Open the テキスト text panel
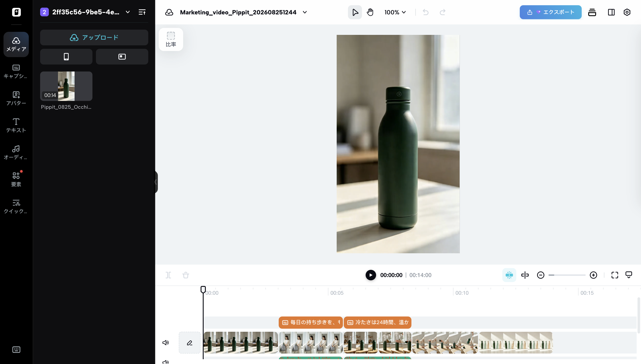Screen dimensions: 641x364 pos(16,126)
